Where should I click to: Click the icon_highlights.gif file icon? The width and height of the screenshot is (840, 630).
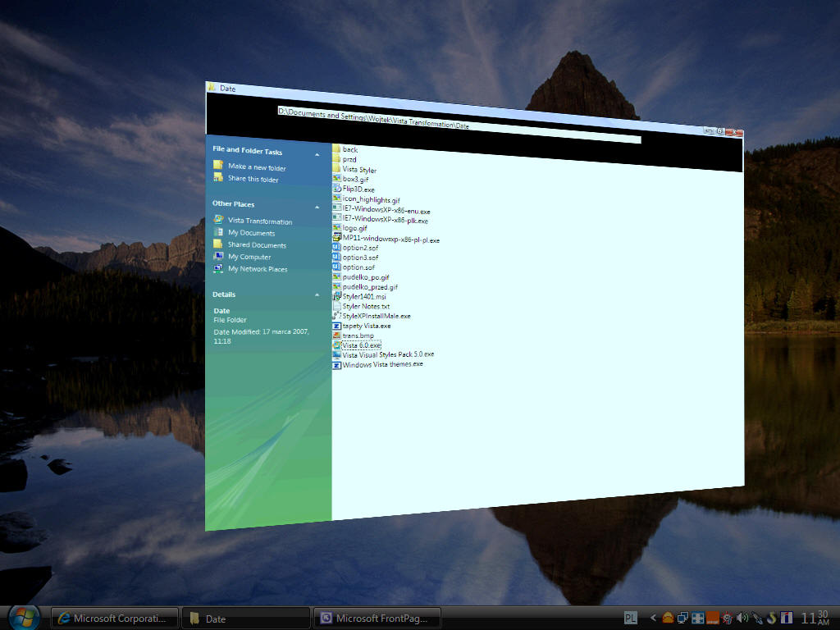(x=336, y=198)
